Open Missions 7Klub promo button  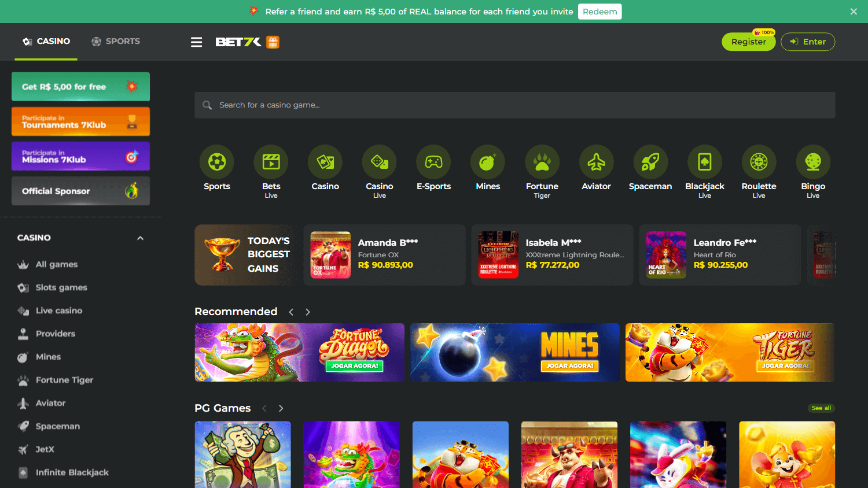(80, 156)
